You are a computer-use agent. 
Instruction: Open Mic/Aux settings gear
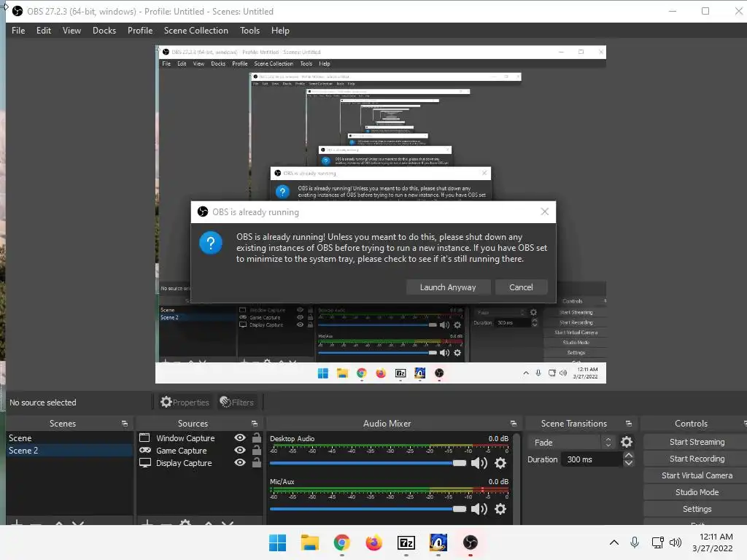tap(500, 509)
